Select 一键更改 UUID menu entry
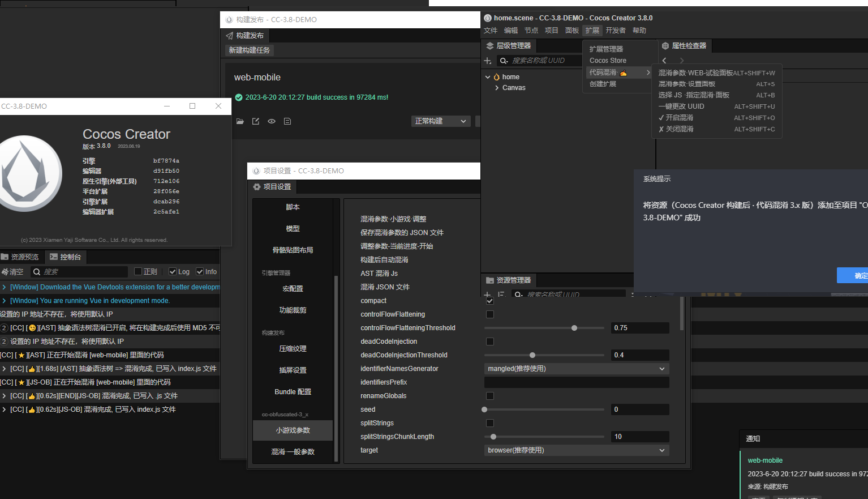Image resolution: width=868 pixels, height=499 pixels. [716, 106]
